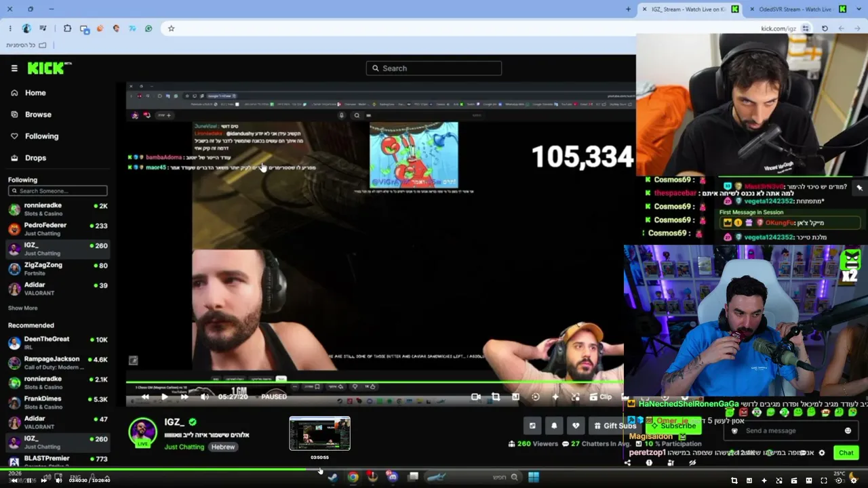Click the report exclamation icon below chat

(649, 463)
